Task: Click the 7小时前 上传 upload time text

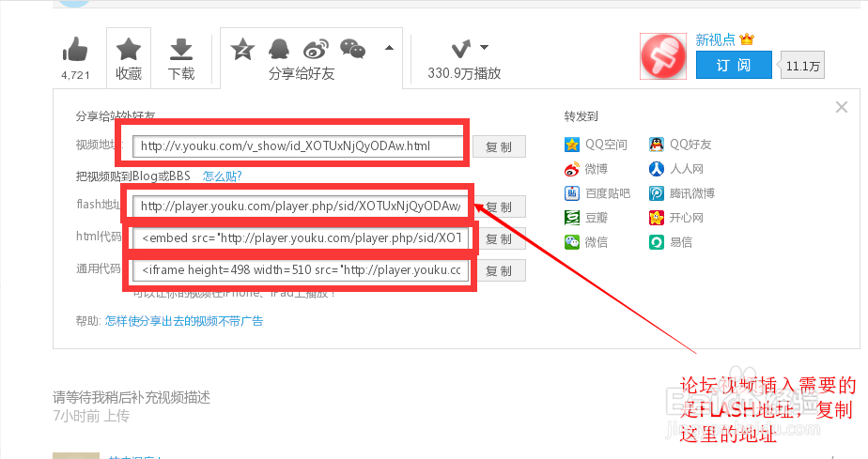Action: [x=91, y=416]
